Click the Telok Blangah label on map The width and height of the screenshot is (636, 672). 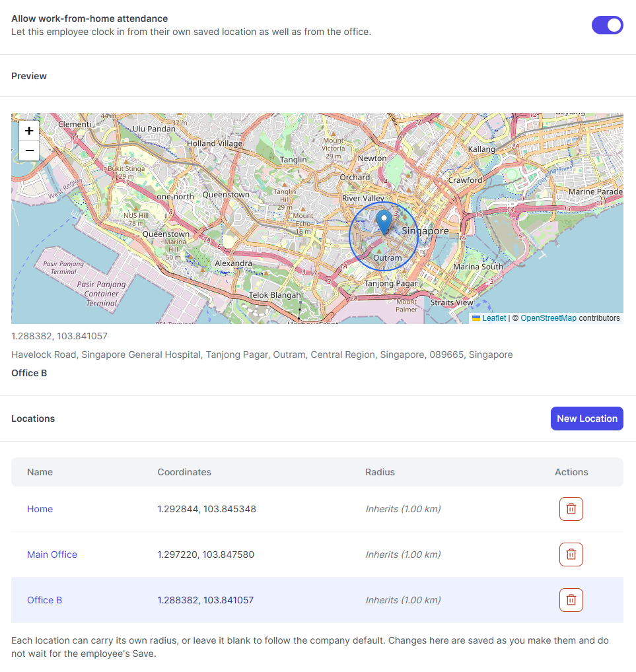pyautogui.click(x=275, y=295)
